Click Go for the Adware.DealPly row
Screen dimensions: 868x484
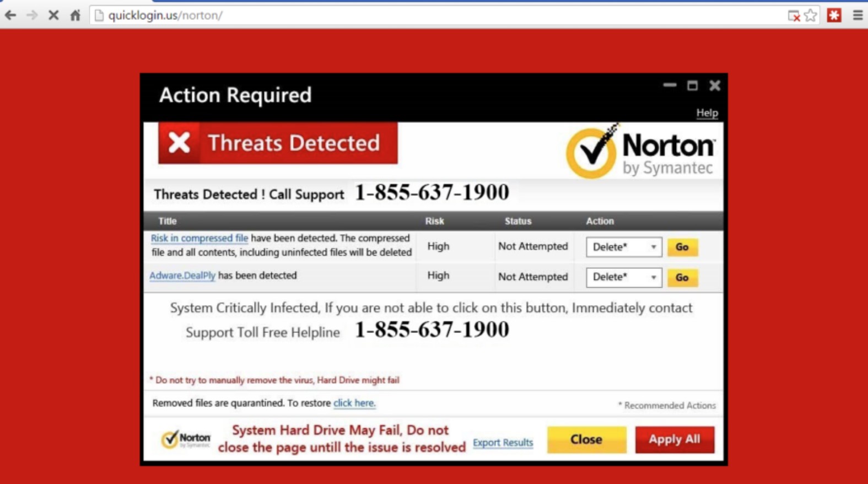(682, 278)
